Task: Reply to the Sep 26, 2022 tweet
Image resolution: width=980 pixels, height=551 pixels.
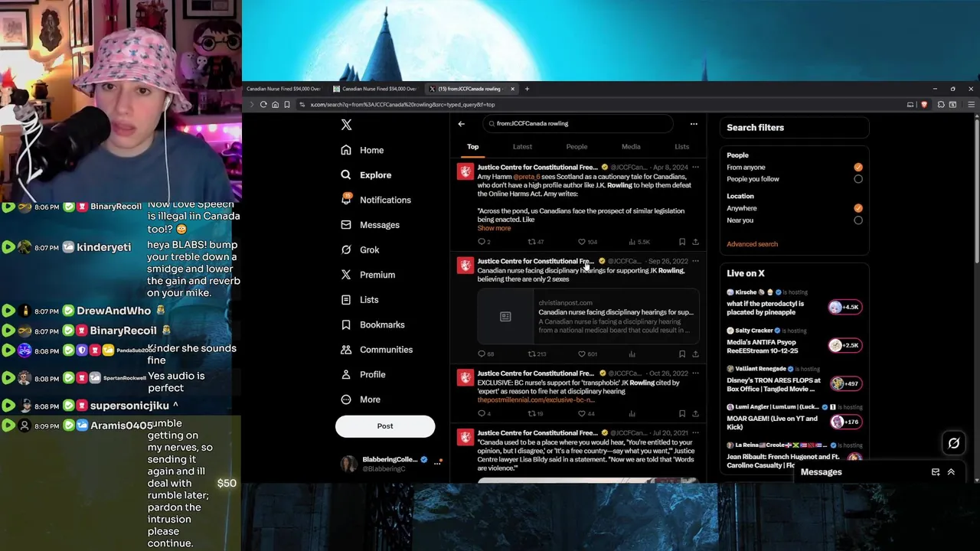Action: 482,354
